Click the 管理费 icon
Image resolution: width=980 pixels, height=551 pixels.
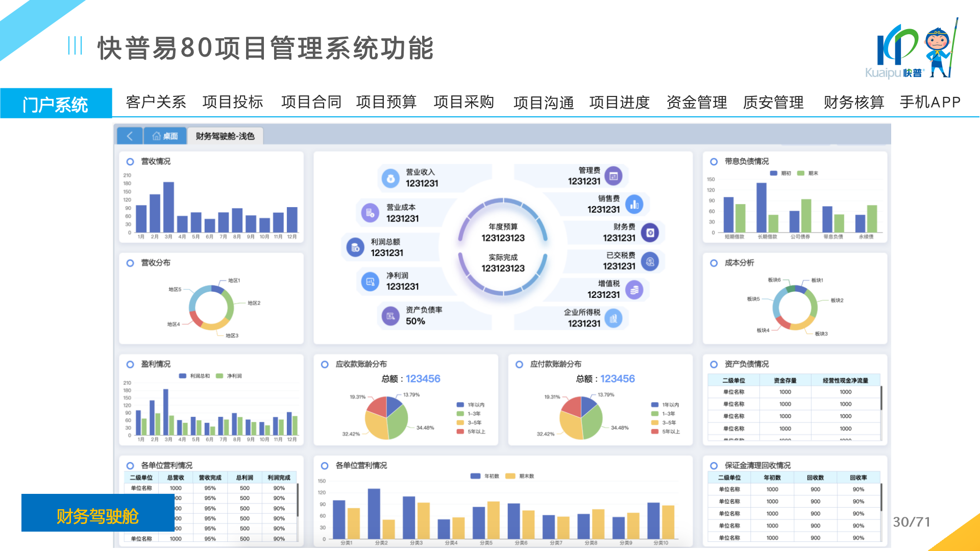click(x=614, y=176)
